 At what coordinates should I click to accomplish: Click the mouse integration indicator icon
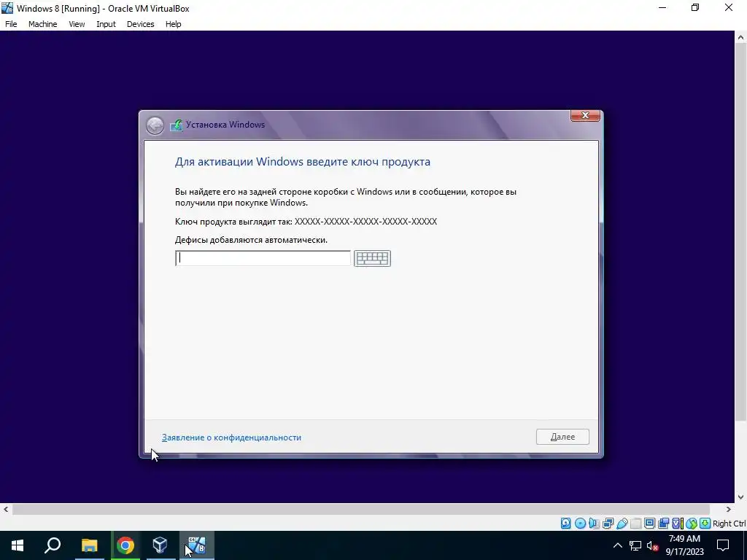pyautogui.click(x=692, y=524)
